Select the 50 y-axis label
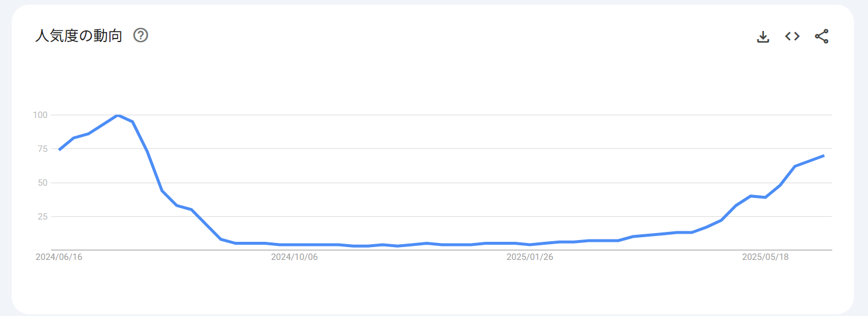This screenshot has width=868, height=316. click(42, 182)
